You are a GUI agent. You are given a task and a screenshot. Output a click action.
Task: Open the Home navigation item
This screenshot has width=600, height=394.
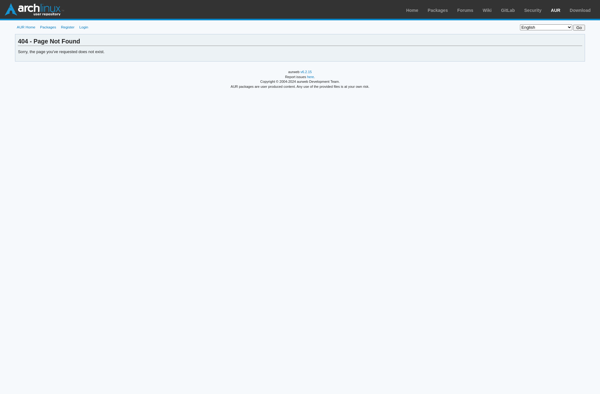tap(412, 10)
